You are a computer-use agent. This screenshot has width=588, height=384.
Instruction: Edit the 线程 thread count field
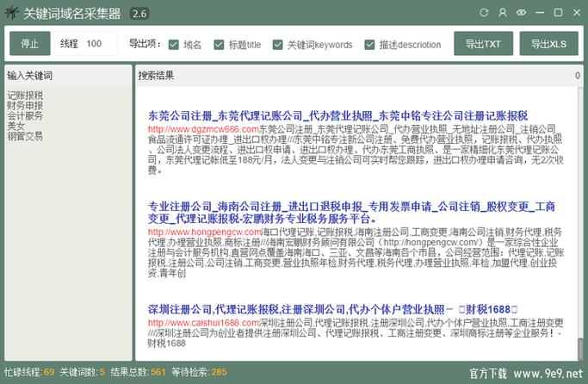(85, 44)
